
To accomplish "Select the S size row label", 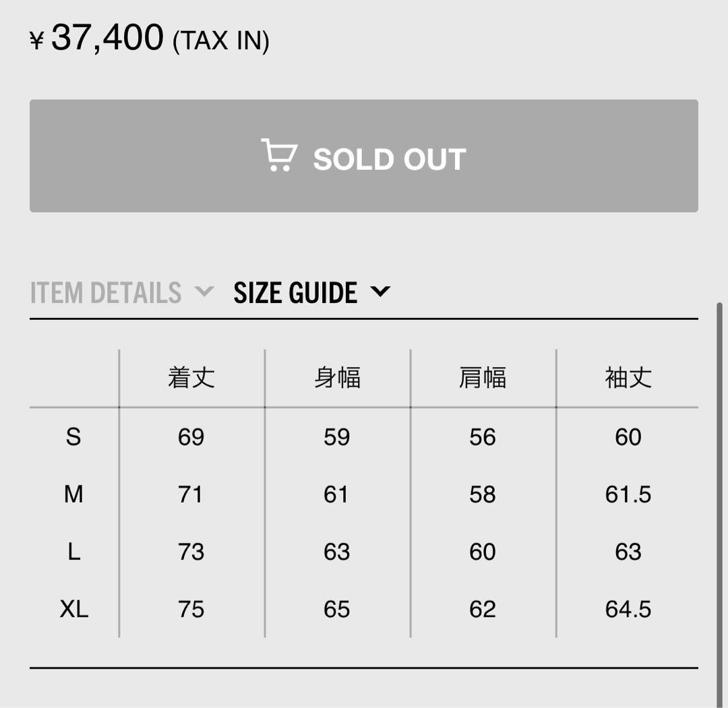I will click(x=73, y=437).
